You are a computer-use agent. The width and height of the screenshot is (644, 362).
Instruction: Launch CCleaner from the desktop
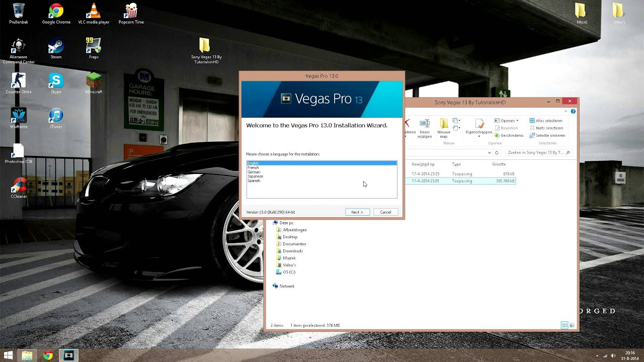click(19, 188)
